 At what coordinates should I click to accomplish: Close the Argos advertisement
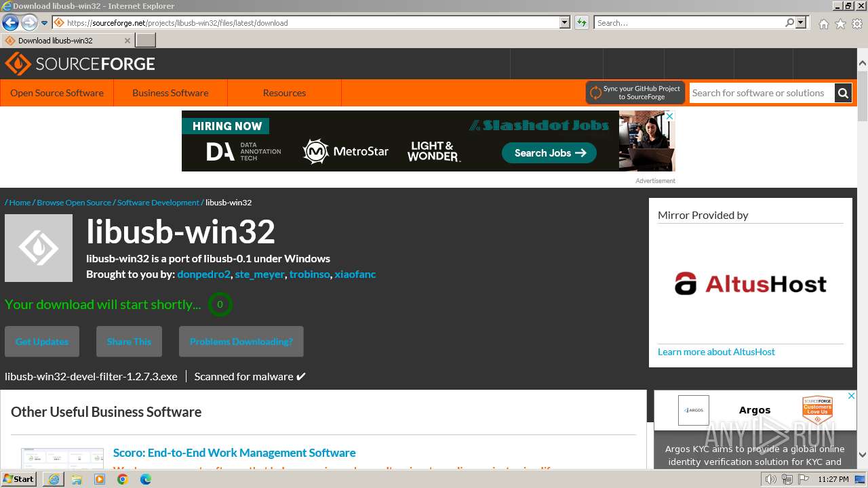click(x=852, y=396)
